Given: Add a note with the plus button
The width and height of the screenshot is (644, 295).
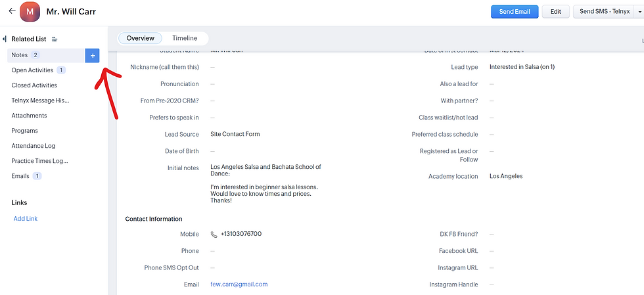Looking at the screenshot, I should (93, 55).
